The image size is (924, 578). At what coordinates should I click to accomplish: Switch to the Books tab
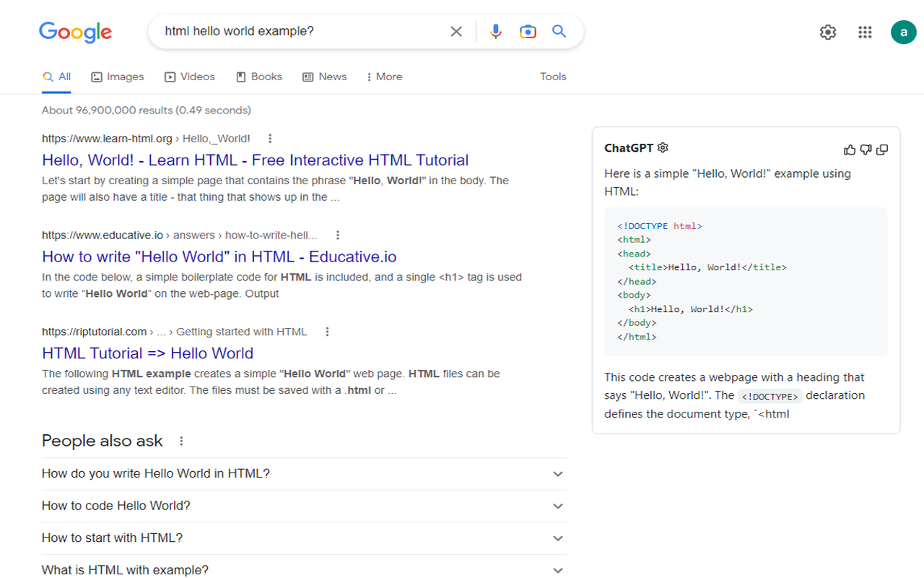[259, 77]
